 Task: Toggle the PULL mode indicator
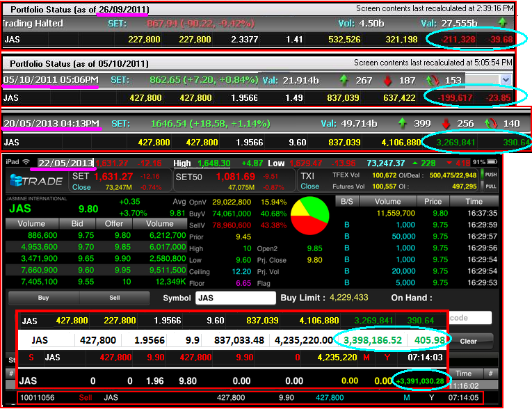pyautogui.click(x=488, y=186)
